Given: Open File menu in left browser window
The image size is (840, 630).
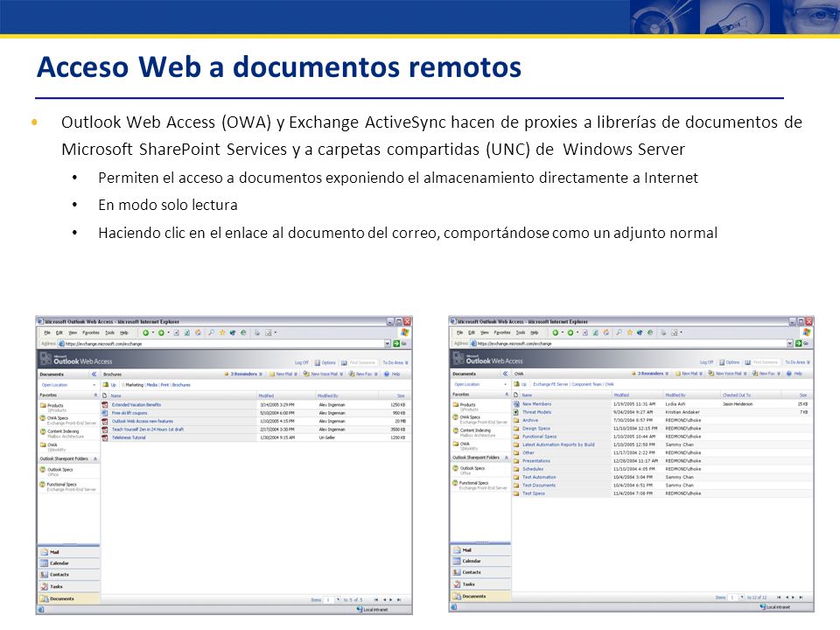Looking at the screenshot, I should [x=47, y=332].
